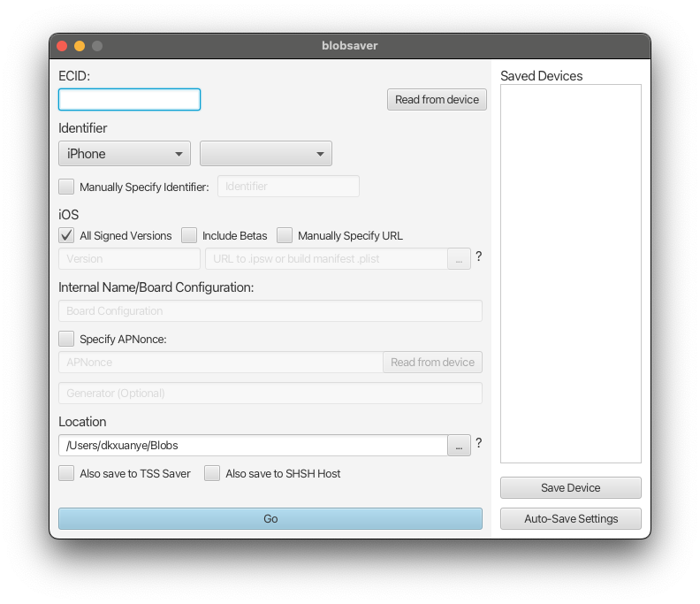Screen dimensions: 700x604
Task: Click Read from device next to ECID
Action: click(437, 99)
